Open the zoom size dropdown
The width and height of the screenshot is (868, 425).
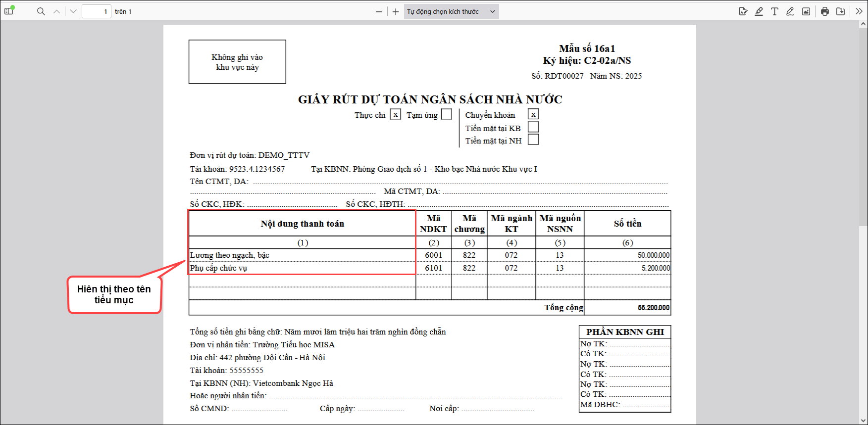pyautogui.click(x=452, y=11)
